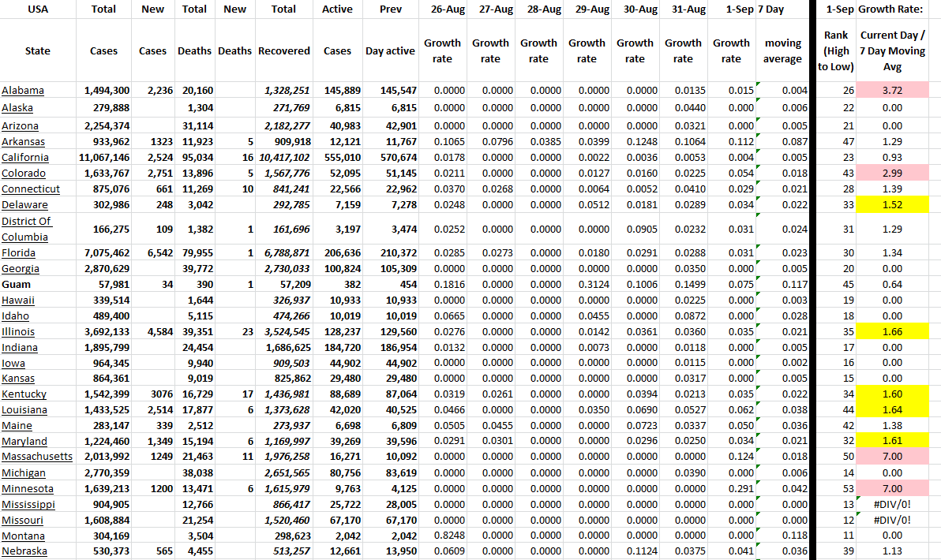Select the Guam row label cell
Screen dimensions: 941x560
coord(16,284)
